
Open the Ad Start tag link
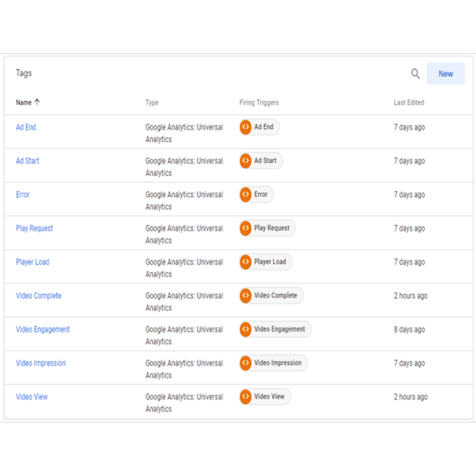[27, 161]
